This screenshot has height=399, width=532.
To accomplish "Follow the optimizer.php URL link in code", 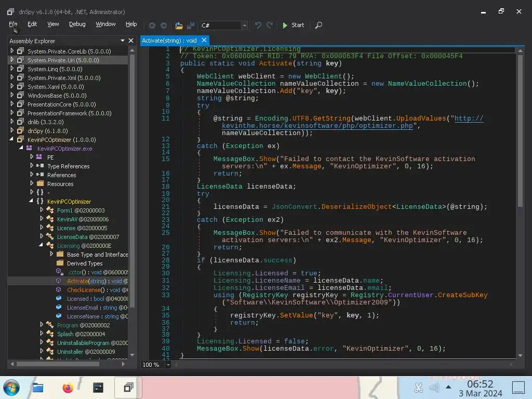I will pos(317,126).
